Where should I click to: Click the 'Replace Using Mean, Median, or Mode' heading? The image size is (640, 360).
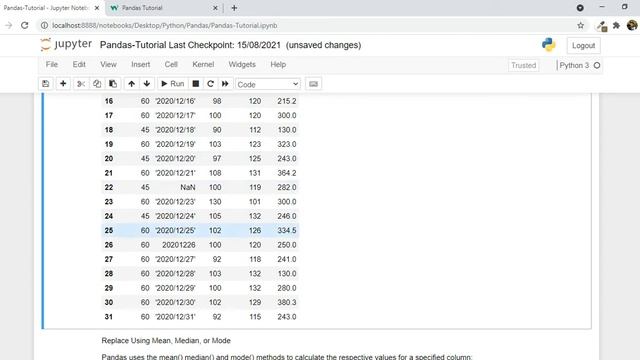pos(166,340)
